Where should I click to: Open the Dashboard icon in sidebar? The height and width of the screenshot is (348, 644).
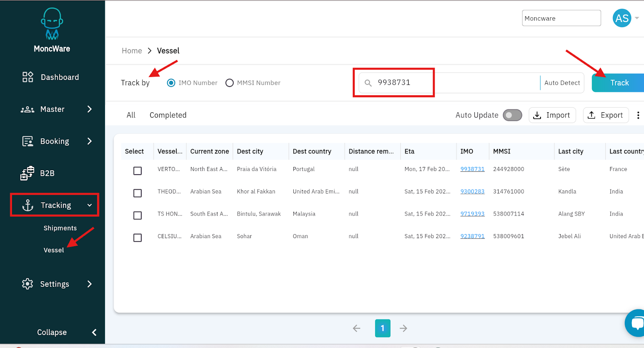pos(28,77)
